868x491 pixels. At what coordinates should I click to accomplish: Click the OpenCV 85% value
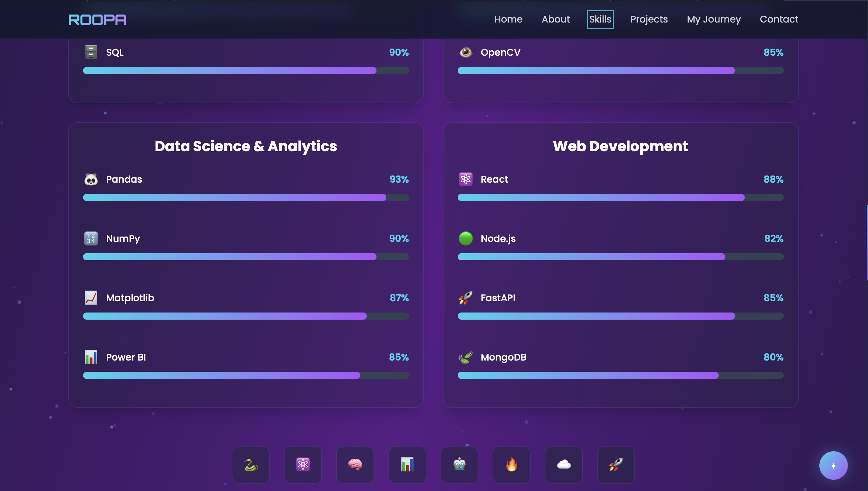(774, 52)
